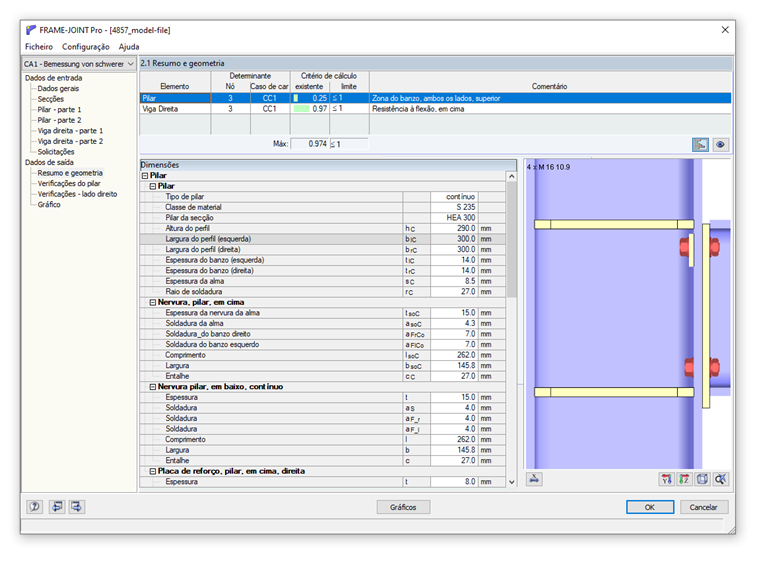760x570 pixels.
Task: Open Pilar - parte 1
Action: point(59,110)
